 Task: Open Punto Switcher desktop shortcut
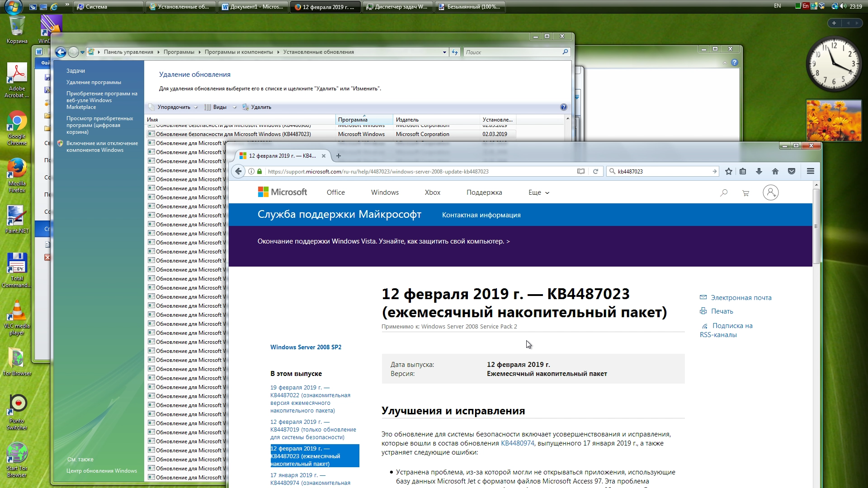[17, 412]
